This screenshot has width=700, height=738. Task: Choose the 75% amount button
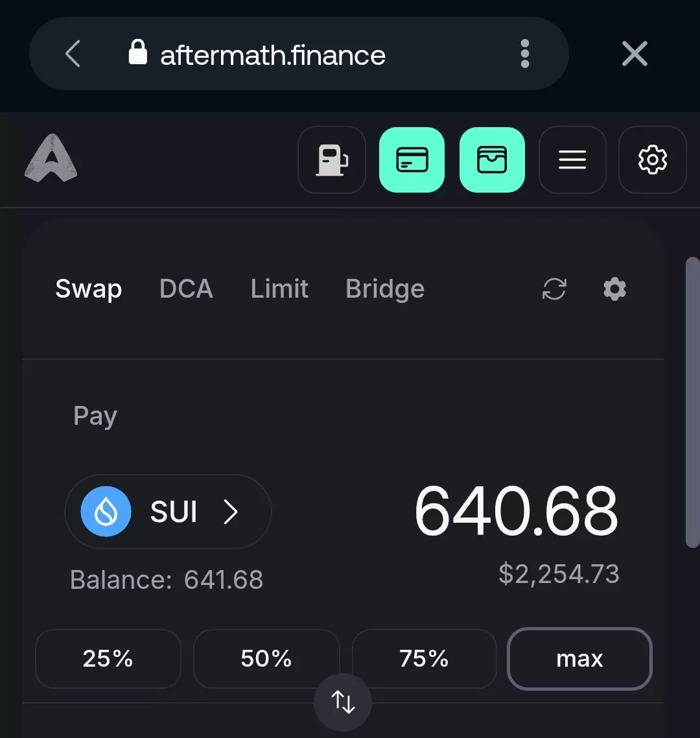424,659
